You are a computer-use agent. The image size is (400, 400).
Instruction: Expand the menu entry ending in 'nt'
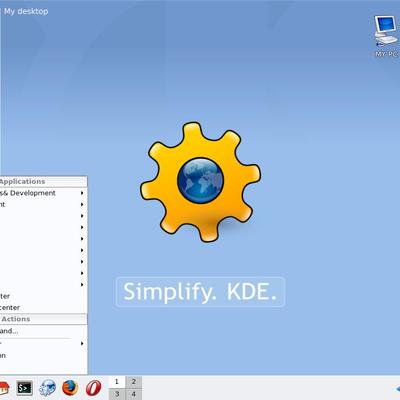[x=43, y=204]
